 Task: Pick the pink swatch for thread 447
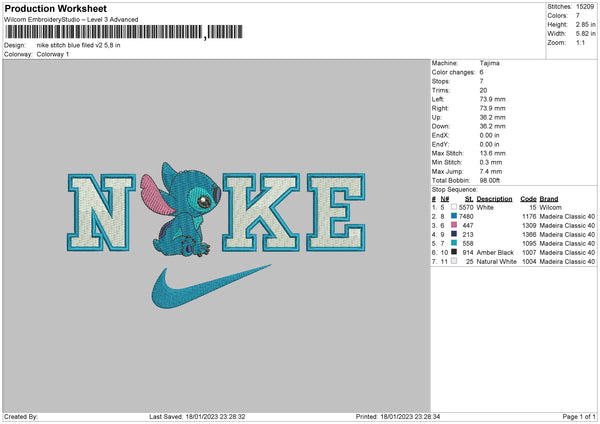point(453,225)
